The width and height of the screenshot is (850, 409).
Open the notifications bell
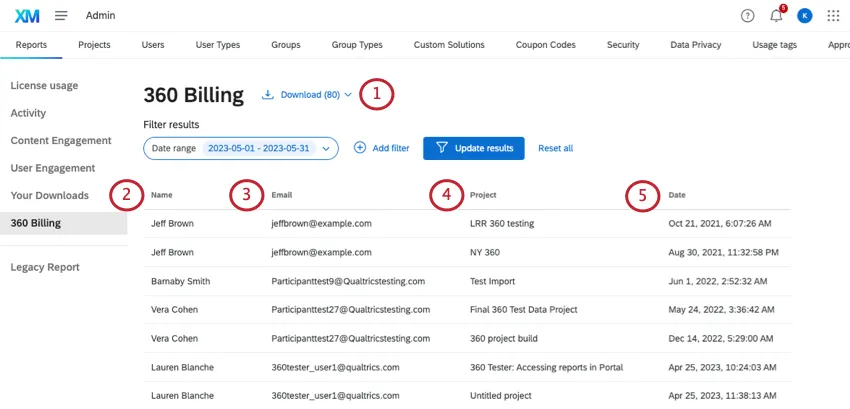pos(776,16)
